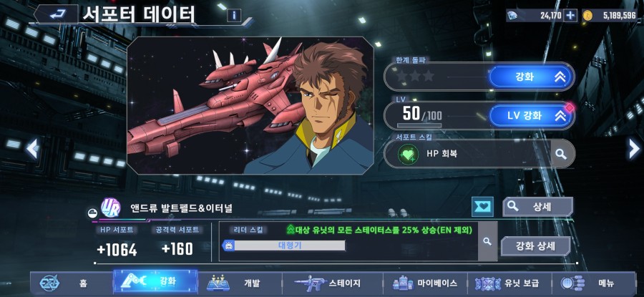The height and width of the screenshot is (297, 644).
Task: Open the info icon beside 서포터 데이터
Action: (x=234, y=16)
